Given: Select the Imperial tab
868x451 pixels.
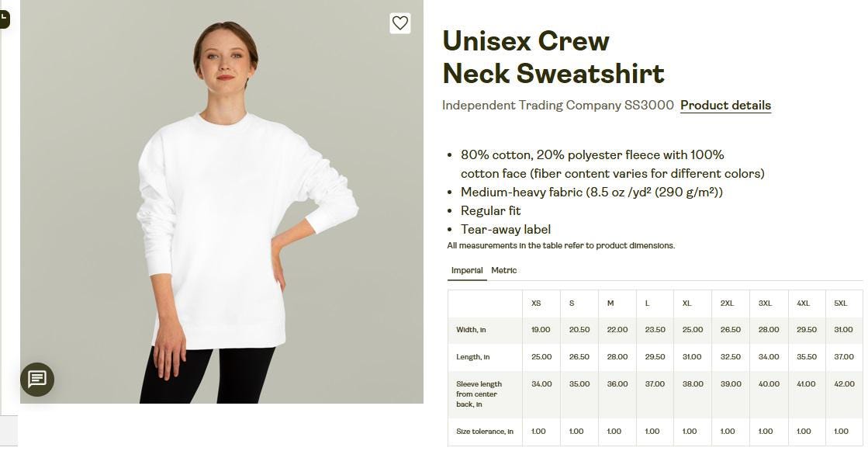Looking at the screenshot, I should click(467, 270).
